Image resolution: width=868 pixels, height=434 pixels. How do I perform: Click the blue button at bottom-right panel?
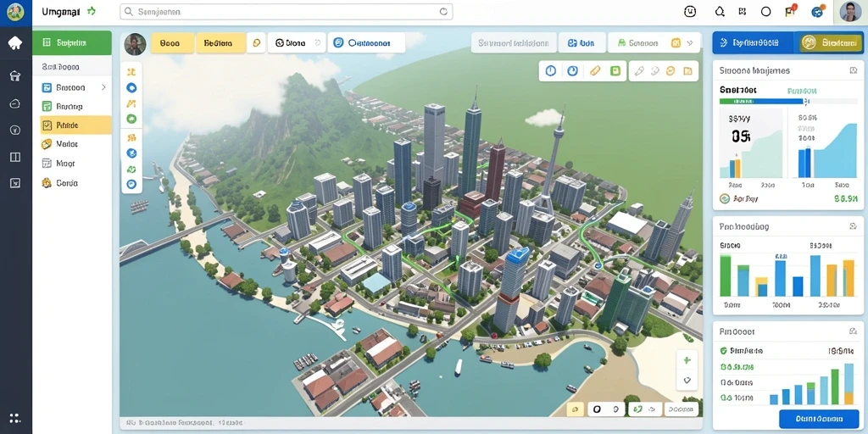tap(819, 419)
